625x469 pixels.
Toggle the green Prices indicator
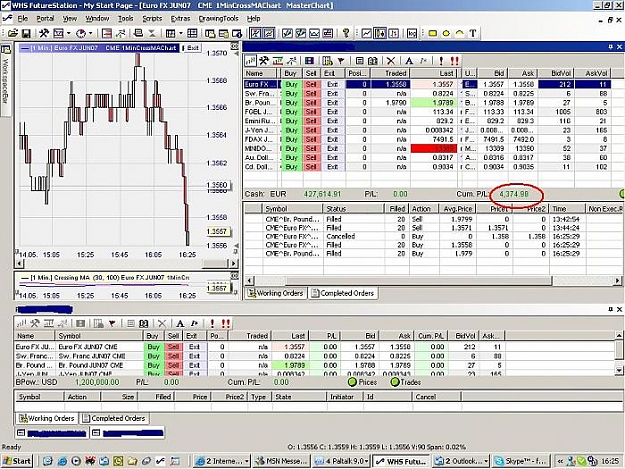(352, 382)
